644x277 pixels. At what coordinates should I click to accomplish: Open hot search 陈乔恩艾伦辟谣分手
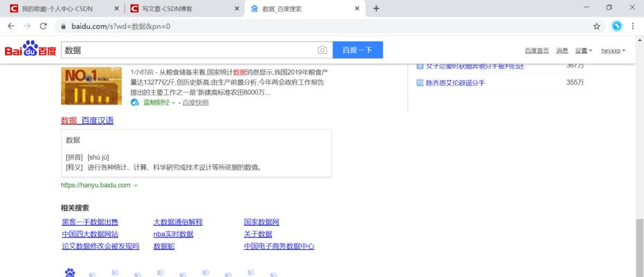coord(455,83)
